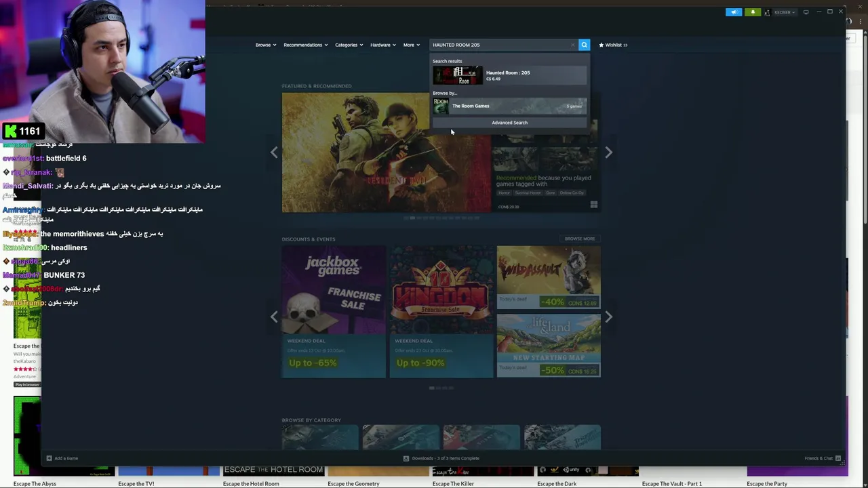
Task: Click Friends & Chat label
Action: tap(818, 458)
